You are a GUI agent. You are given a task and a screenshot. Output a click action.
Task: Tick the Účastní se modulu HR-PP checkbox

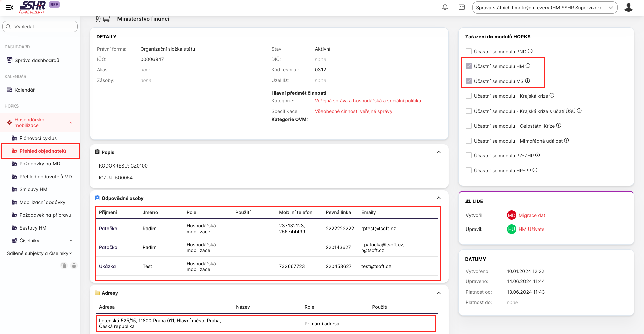[468, 171]
